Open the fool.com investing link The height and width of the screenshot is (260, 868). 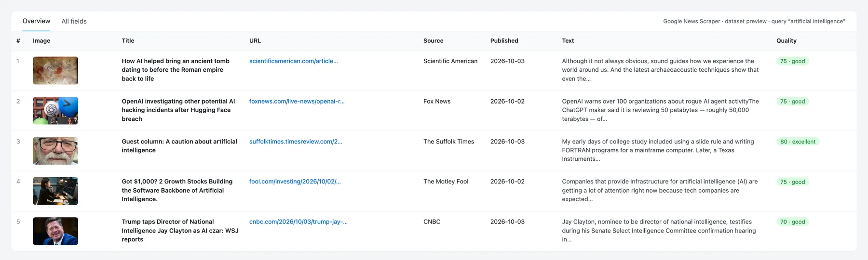[x=295, y=182]
